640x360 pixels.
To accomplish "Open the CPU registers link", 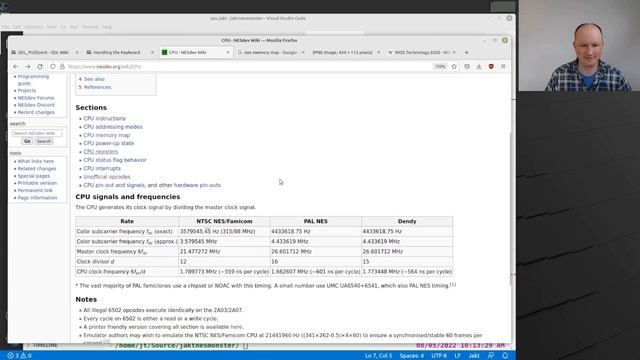I will 100,152.
